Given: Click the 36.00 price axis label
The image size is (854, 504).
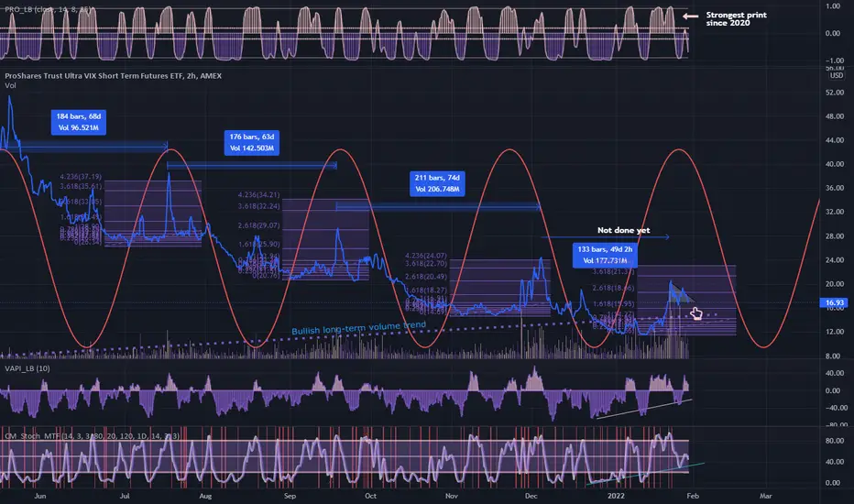Looking at the screenshot, I should point(835,188).
